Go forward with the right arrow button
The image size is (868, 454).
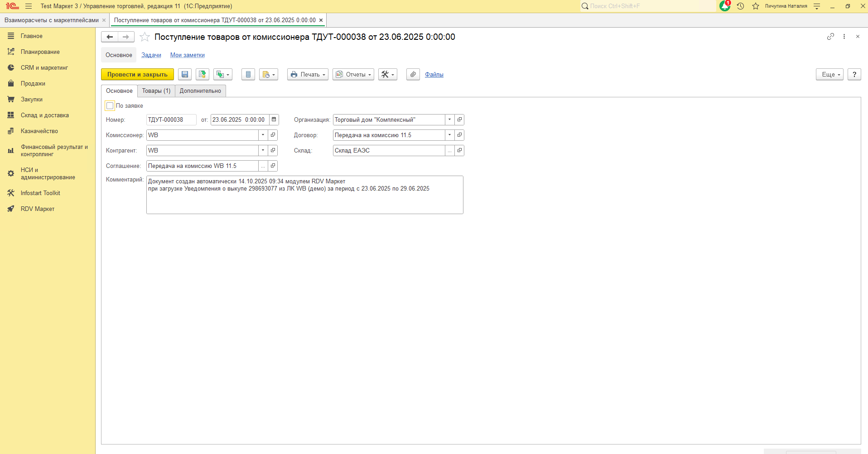point(126,37)
